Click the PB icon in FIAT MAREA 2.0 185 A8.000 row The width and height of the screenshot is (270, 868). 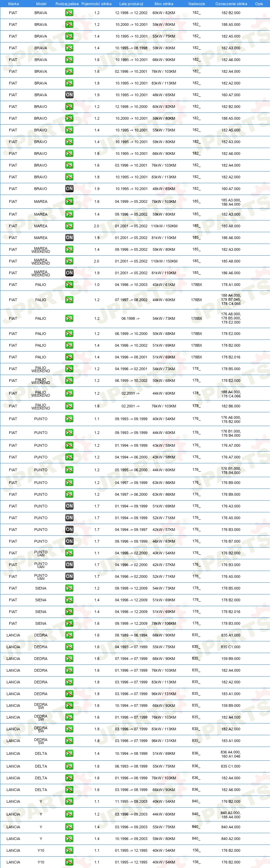[69, 226]
